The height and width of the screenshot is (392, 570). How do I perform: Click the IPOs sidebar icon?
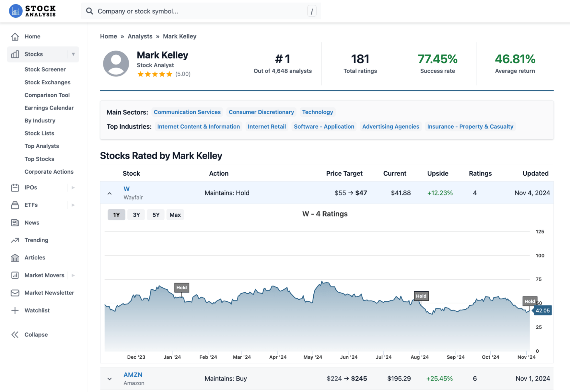tap(15, 187)
